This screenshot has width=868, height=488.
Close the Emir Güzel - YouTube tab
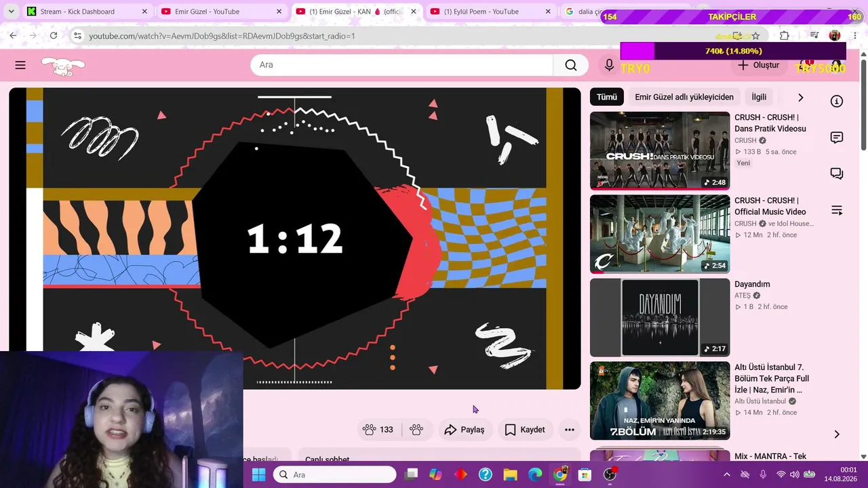[279, 12]
